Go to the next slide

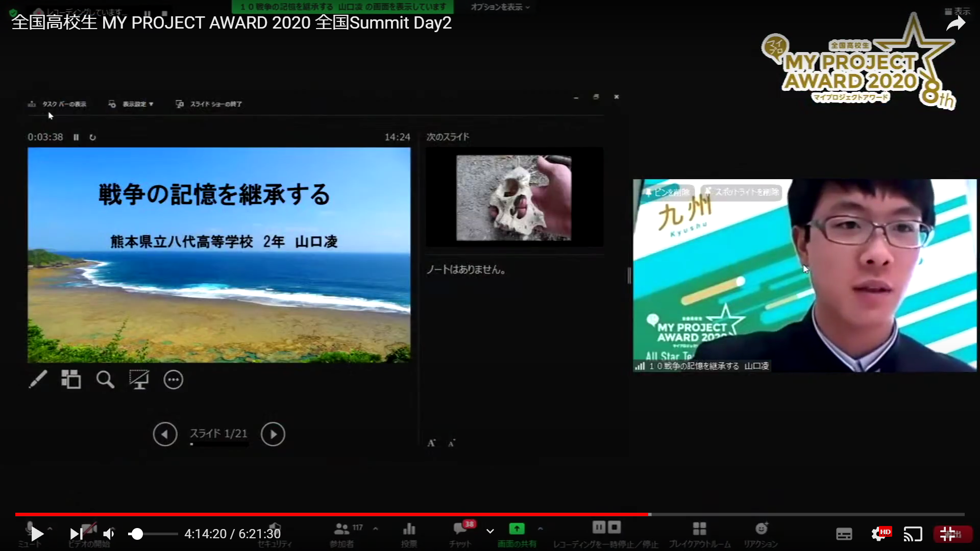click(x=273, y=434)
